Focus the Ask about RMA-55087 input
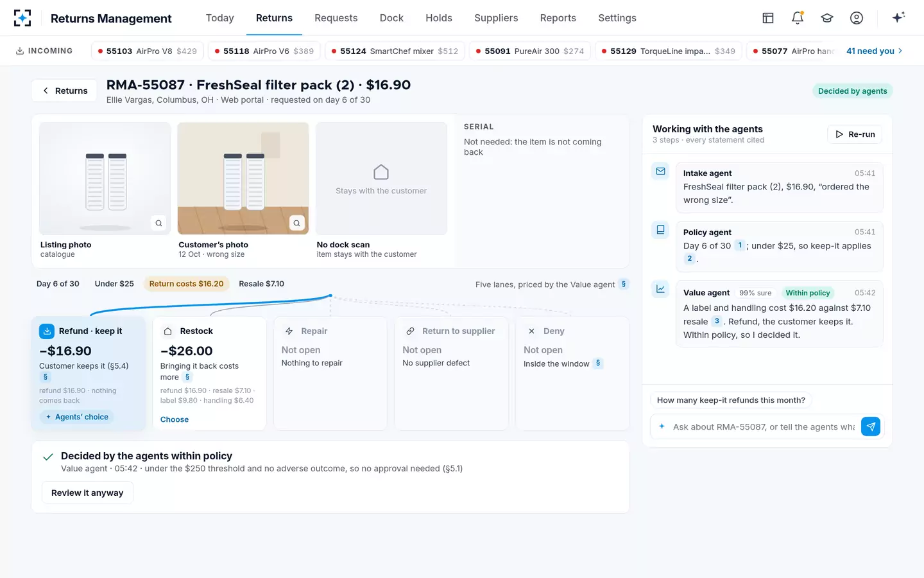 point(764,426)
